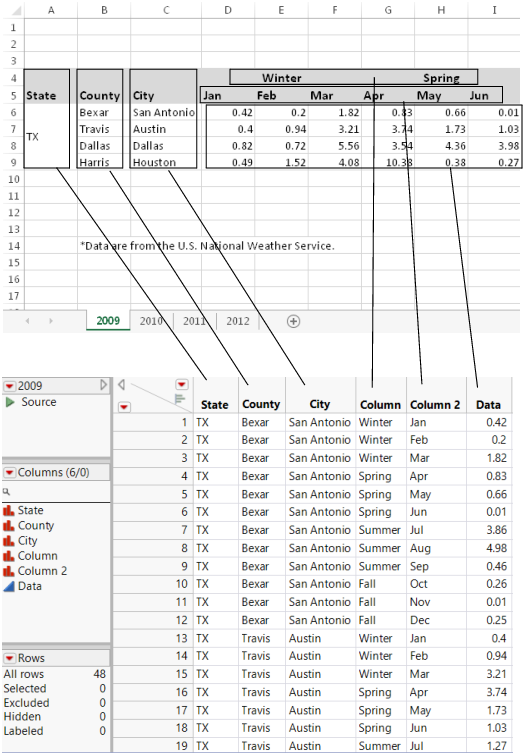The image size is (524, 755).
Task: Switch to the 2009 sheet tab
Action: coord(108,321)
